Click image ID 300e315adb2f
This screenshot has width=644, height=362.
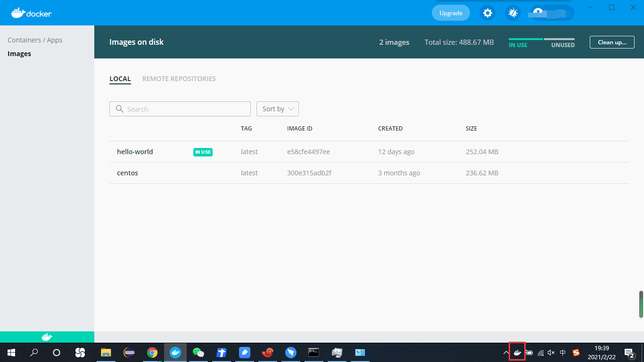point(309,173)
